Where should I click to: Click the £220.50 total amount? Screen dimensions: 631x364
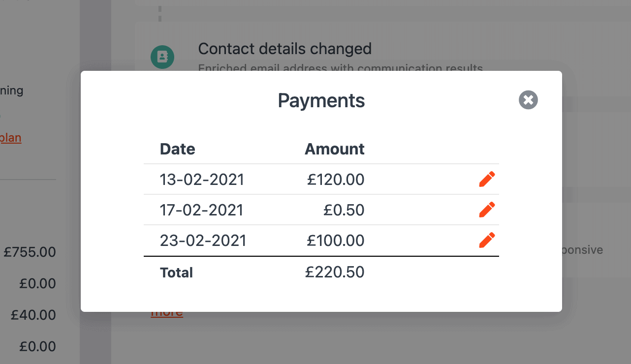335,272
